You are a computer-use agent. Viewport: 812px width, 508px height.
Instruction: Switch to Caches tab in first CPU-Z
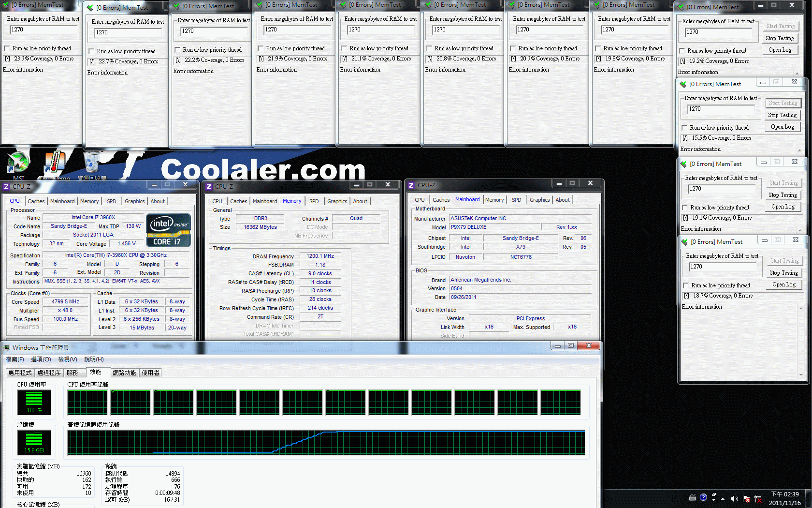coord(36,201)
